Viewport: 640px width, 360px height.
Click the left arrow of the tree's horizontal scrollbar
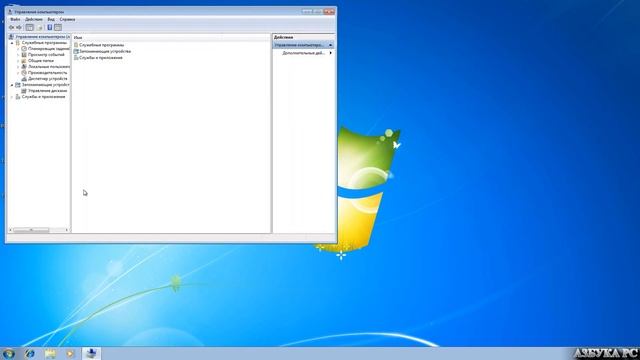(x=11, y=230)
